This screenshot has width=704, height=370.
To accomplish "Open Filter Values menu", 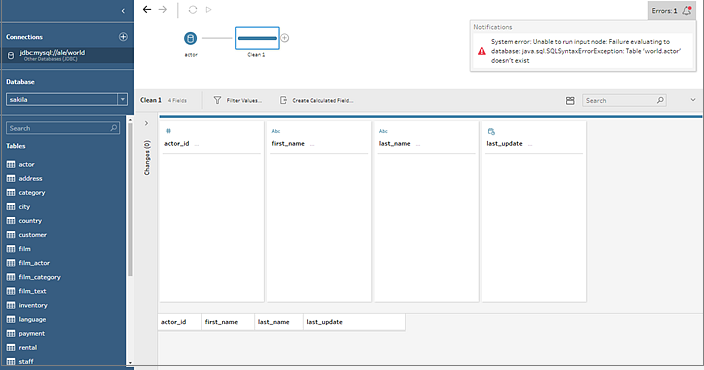I will (238, 101).
